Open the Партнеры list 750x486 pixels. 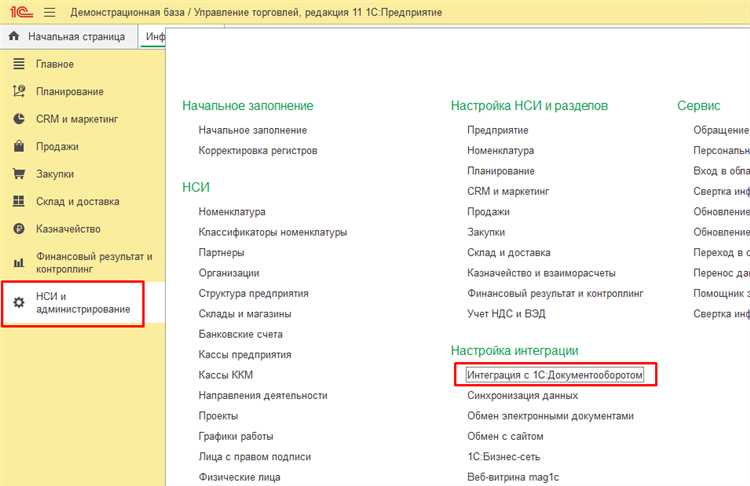coord(221,253)
